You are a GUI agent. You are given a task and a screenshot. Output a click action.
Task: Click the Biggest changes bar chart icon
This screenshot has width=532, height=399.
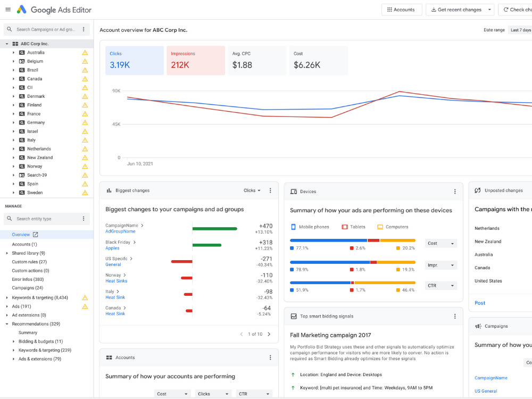coord(109,190)
